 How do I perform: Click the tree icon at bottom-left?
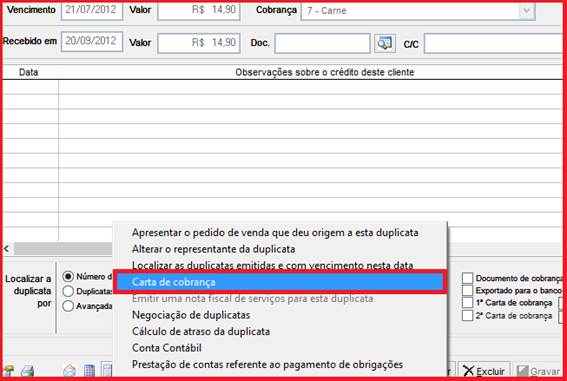point(8,371)
